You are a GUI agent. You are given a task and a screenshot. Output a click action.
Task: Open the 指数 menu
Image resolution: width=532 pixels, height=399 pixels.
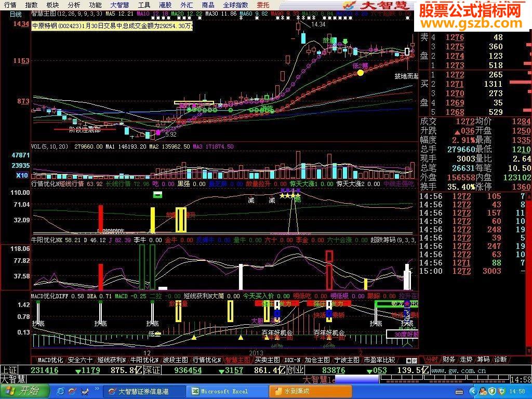pyautogui.click(x=32, y=5)
